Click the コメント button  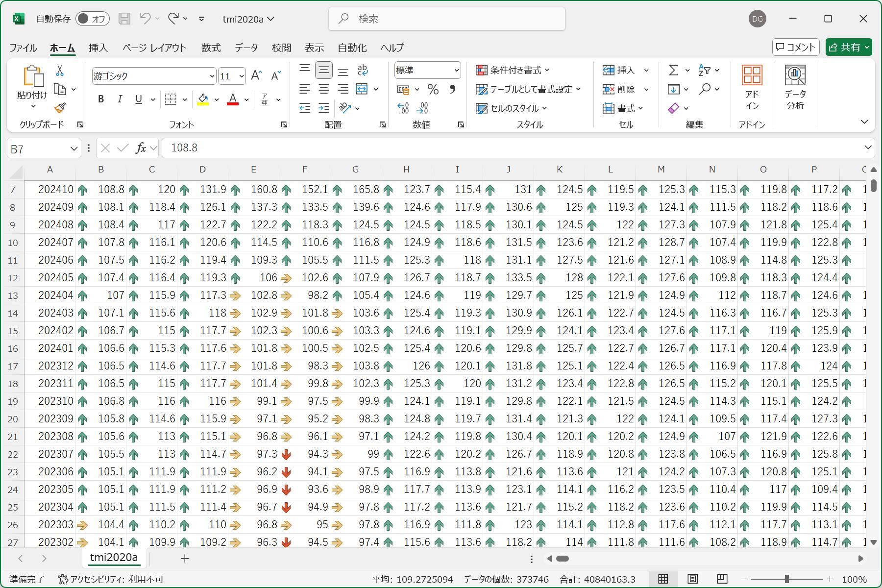point(796,47)
